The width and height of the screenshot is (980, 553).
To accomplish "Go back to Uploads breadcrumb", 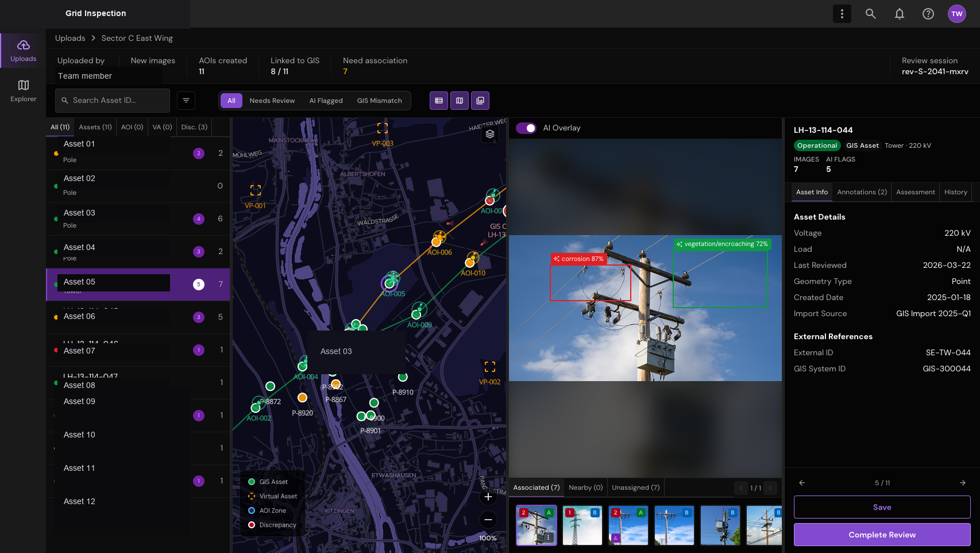I will point(70,38).
